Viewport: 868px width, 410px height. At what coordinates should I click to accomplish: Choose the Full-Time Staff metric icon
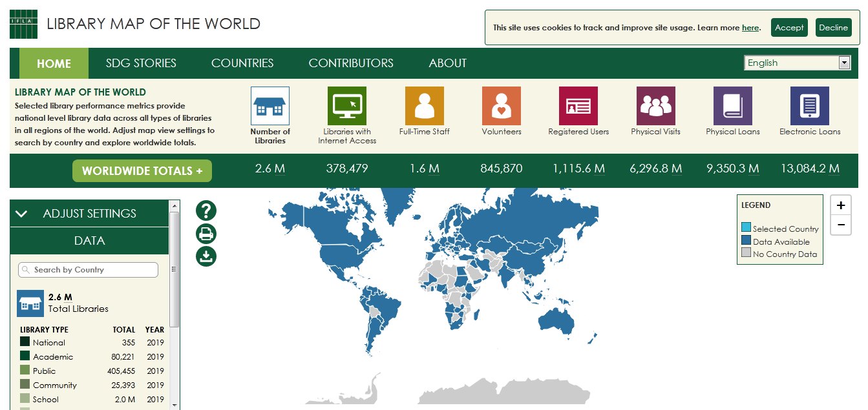(424, 106)
